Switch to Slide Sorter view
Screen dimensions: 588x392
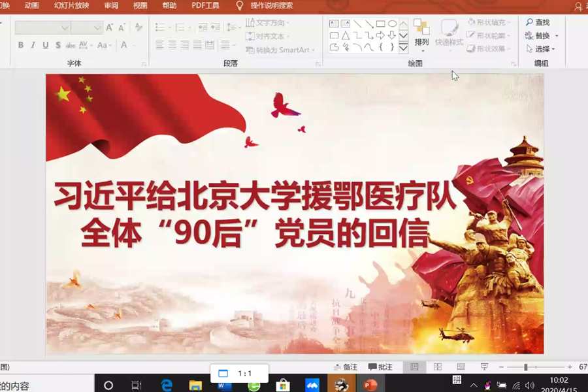[x=438, y=367]
